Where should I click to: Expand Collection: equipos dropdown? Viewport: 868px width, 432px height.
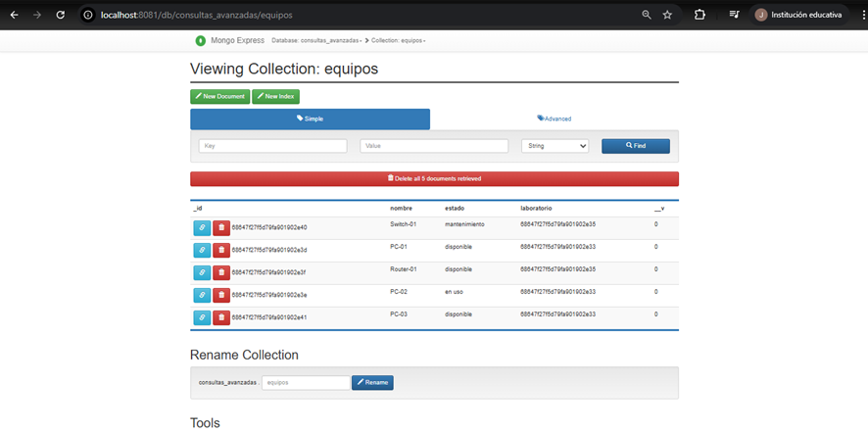398,41
